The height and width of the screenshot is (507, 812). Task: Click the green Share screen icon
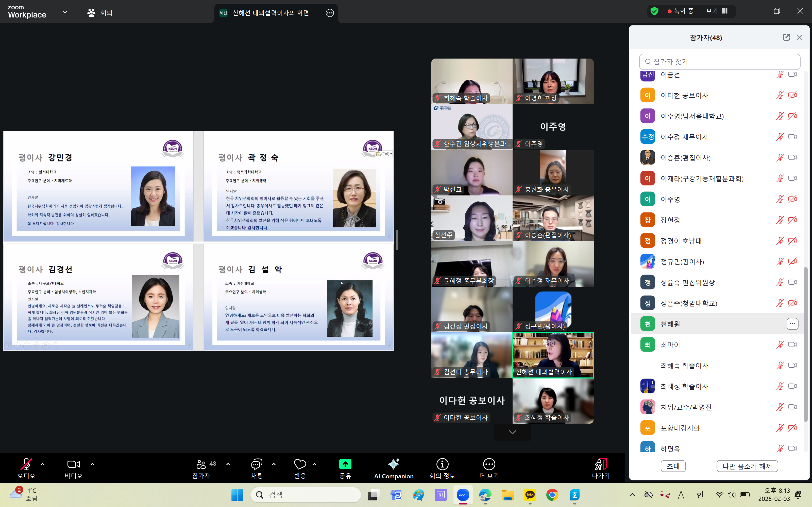pyautogui.click(x=345, y=464)
